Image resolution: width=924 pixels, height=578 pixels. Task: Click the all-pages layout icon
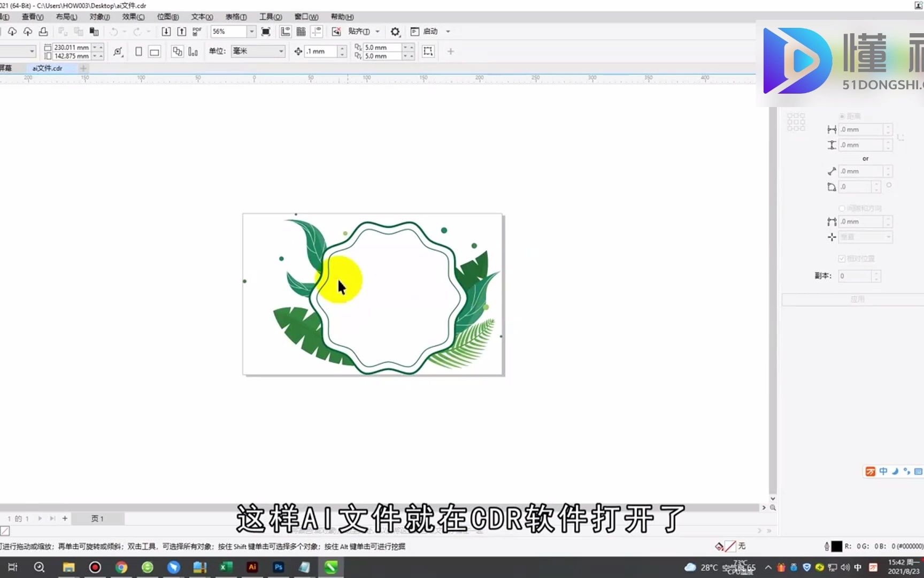pyautogui.click(x=177, y=51)
